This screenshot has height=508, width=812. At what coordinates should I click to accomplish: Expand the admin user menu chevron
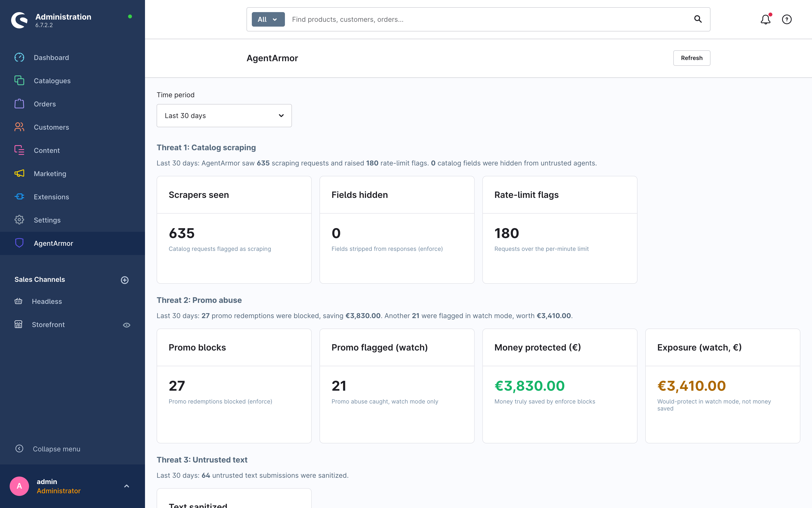[126, 486]
